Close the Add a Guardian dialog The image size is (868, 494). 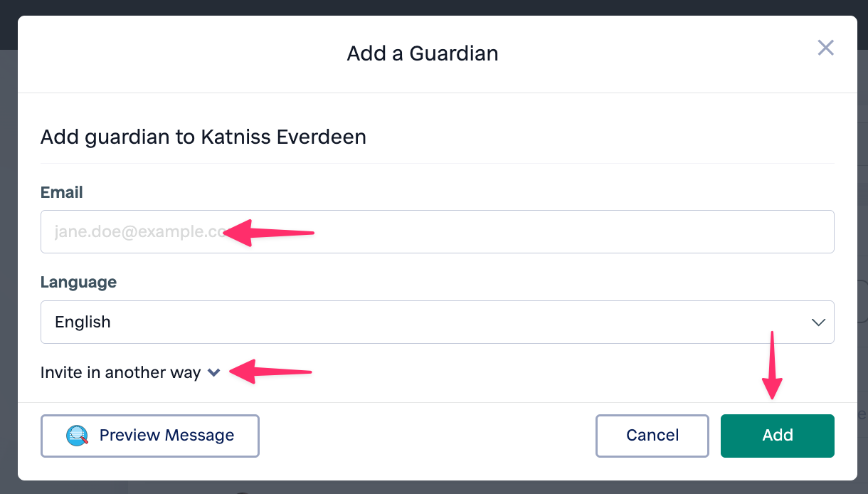[x=825, y=48]
